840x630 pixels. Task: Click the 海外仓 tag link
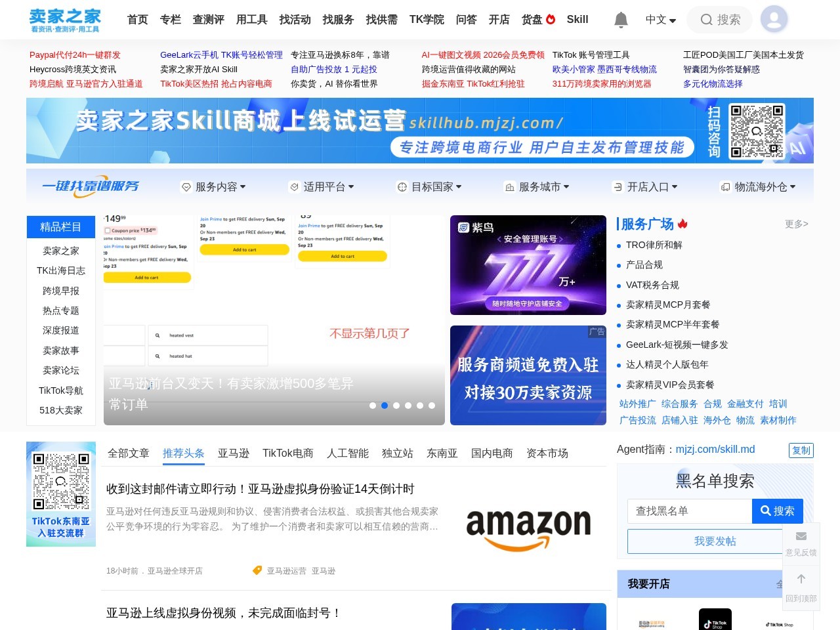(x=717, y=420)
